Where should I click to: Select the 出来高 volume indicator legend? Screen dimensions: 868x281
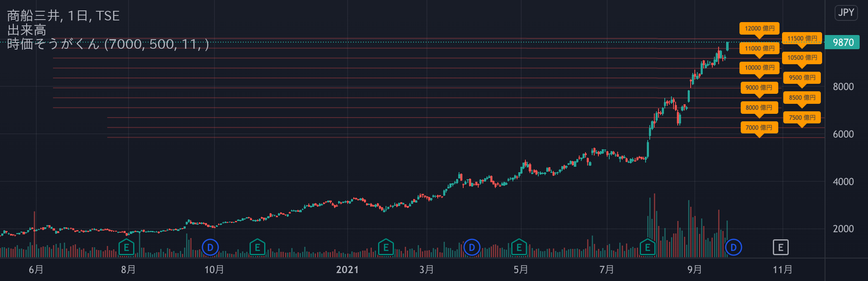(x=27, y=30)
